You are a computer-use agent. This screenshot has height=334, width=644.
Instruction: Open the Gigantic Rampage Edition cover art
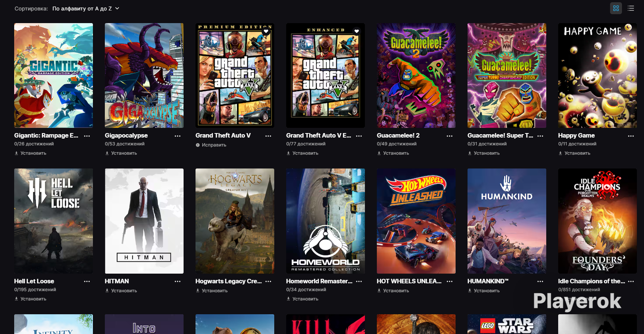point(53,76)
